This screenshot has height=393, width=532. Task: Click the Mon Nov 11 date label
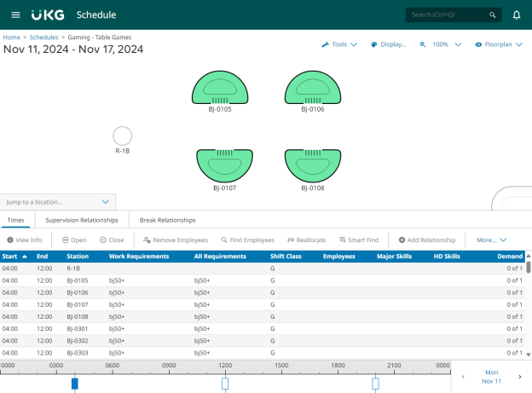[x=491, y=377]
